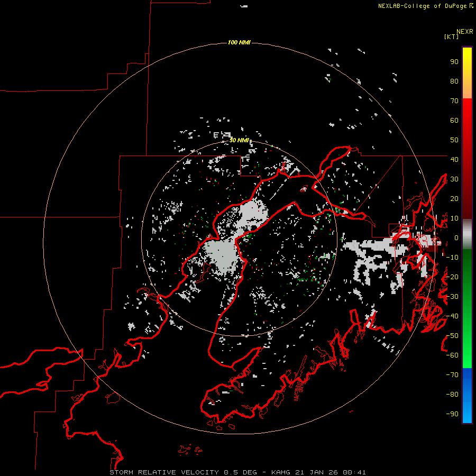Click the 50 NMI range ring label

(x=239, y=140)
